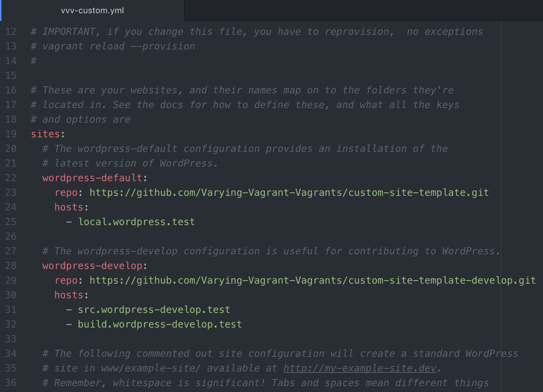
Task: Open the http://my-example-site.dev link
Action: pyautogui.click(x=359, y=368)
